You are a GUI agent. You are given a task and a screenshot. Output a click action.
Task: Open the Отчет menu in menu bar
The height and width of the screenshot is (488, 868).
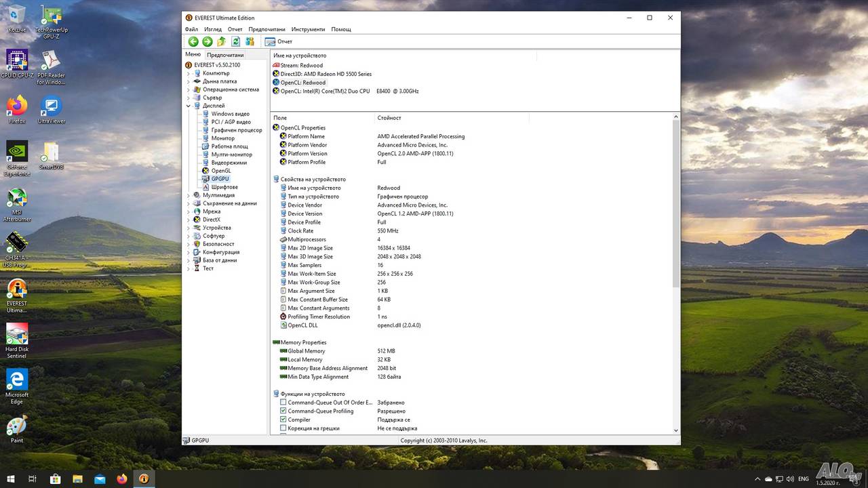coord(235,30)
